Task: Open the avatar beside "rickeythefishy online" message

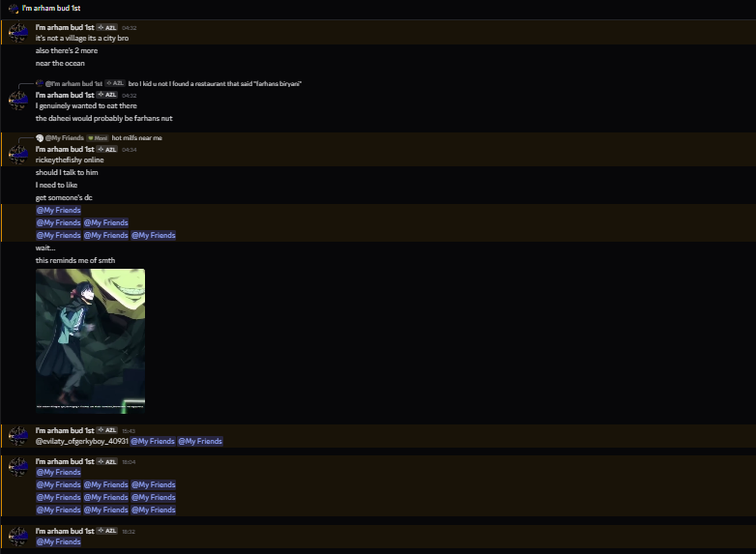Action: pyautogui.click(x=18, y=155)
